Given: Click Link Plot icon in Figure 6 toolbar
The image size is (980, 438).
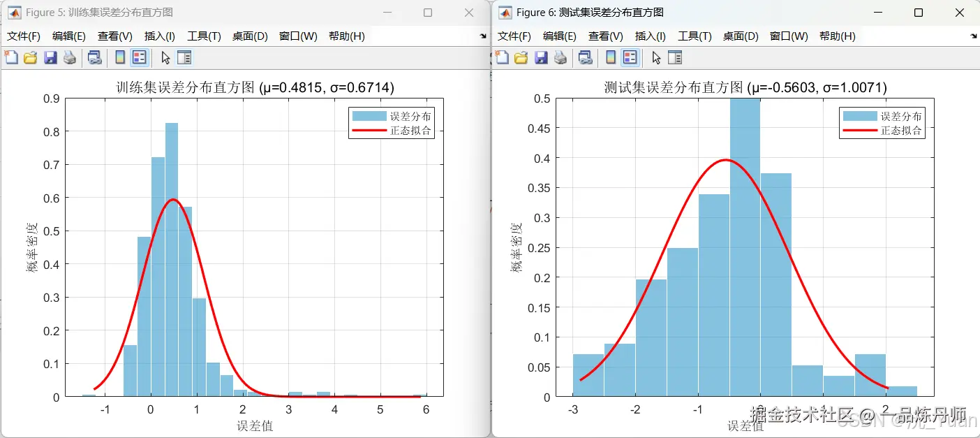Looking at the screenshot, I should coord(585,58).
